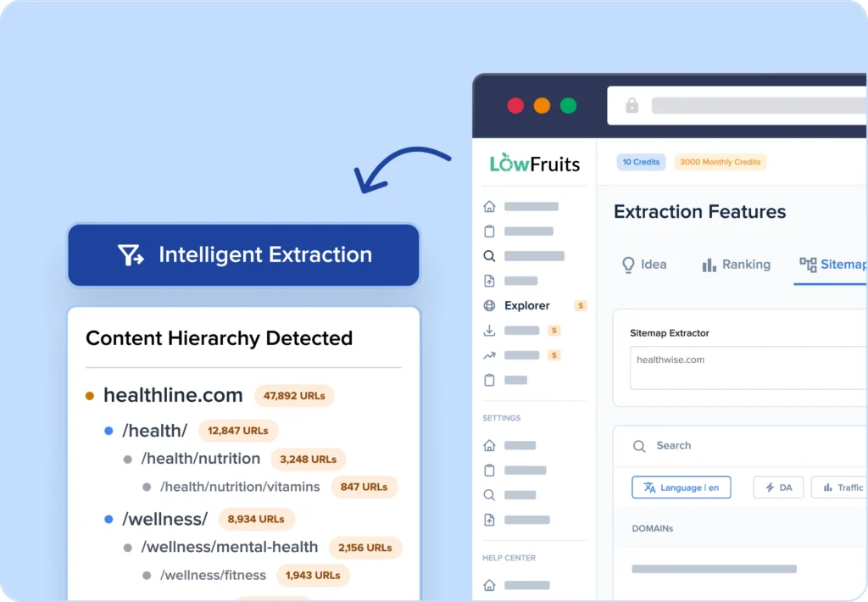868x602 pixels.
Task: Select the magnifier search icon in the sidebar
Action: pyautogui.click(x=489, y=255)
